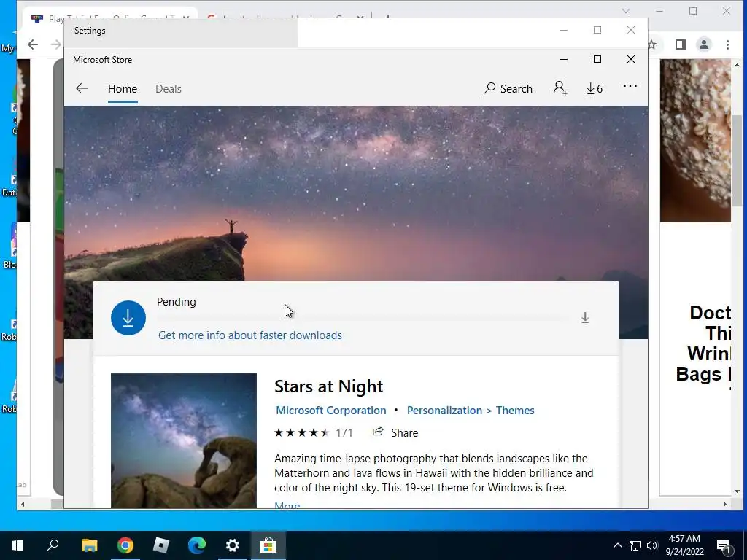This screenshot has width=747, height=560.
Task: Open Roblox from the taskbar
Action: 161,545
